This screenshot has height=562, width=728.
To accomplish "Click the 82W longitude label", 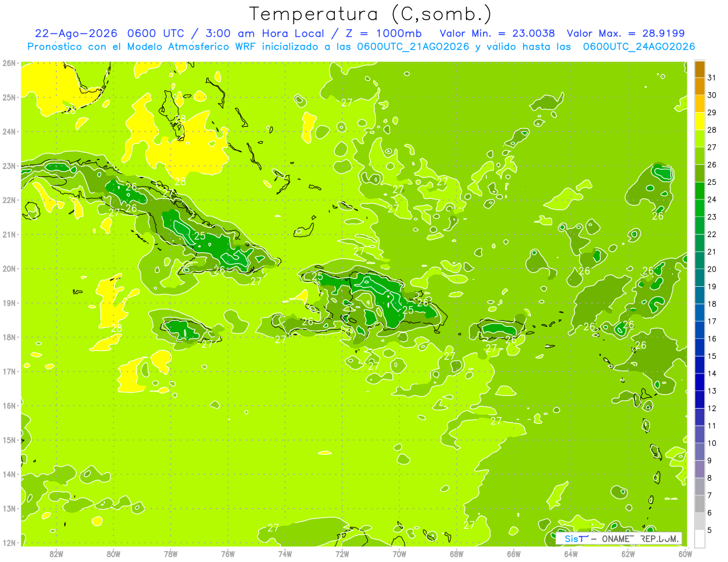I will 56,554.
